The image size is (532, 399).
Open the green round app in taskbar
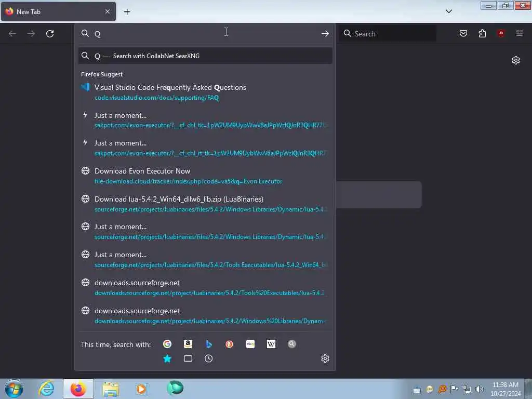pyautogui.click(x=175, y=388)
